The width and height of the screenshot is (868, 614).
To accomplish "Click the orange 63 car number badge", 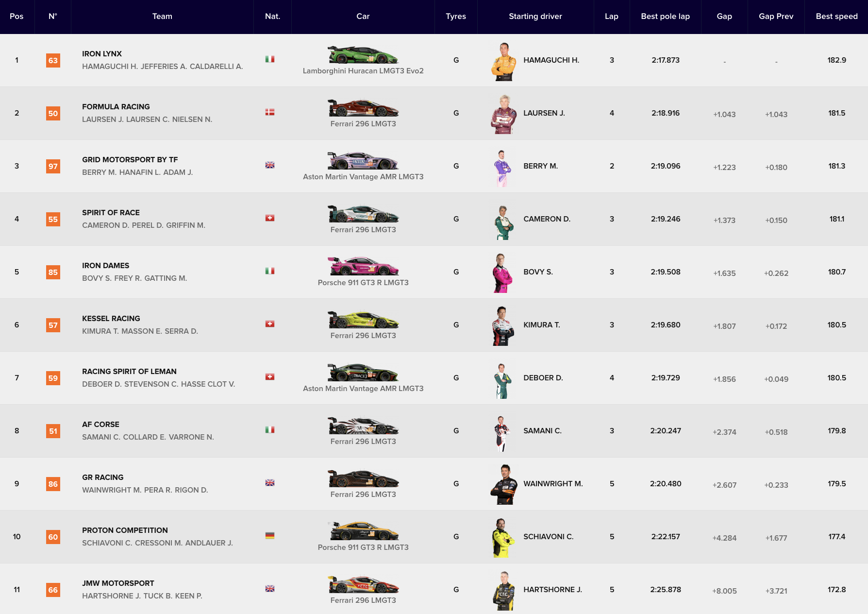I will tap(53, 60).
